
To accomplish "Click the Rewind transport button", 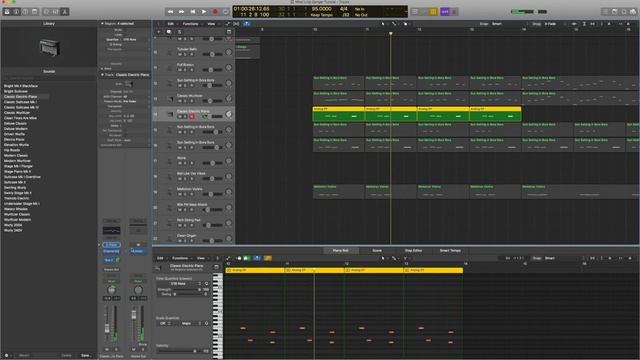I will (x=171, y=12).
